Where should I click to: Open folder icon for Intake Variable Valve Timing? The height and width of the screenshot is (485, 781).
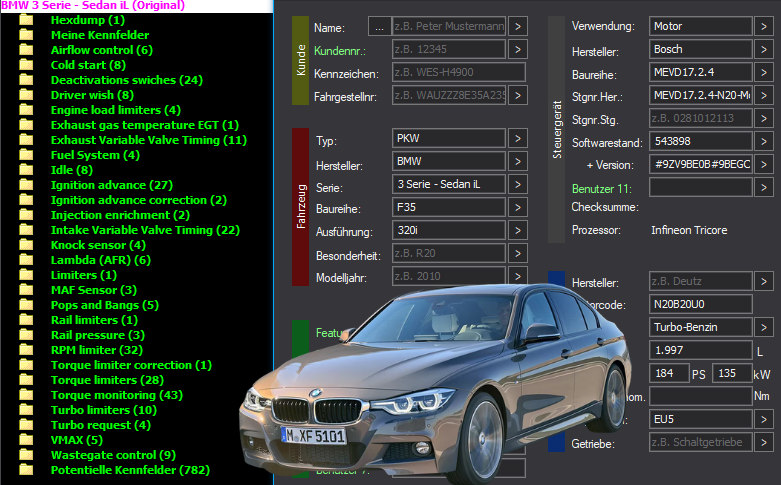click(26, 230)
